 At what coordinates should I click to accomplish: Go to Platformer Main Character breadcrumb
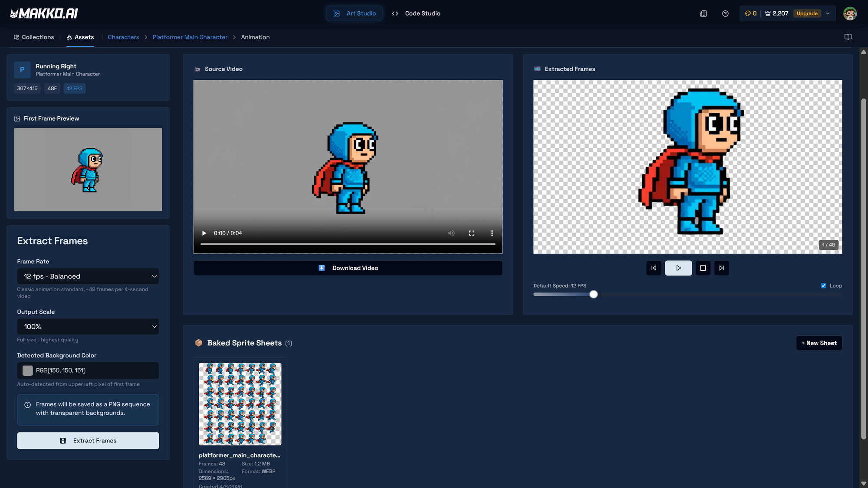click(190, 37)
